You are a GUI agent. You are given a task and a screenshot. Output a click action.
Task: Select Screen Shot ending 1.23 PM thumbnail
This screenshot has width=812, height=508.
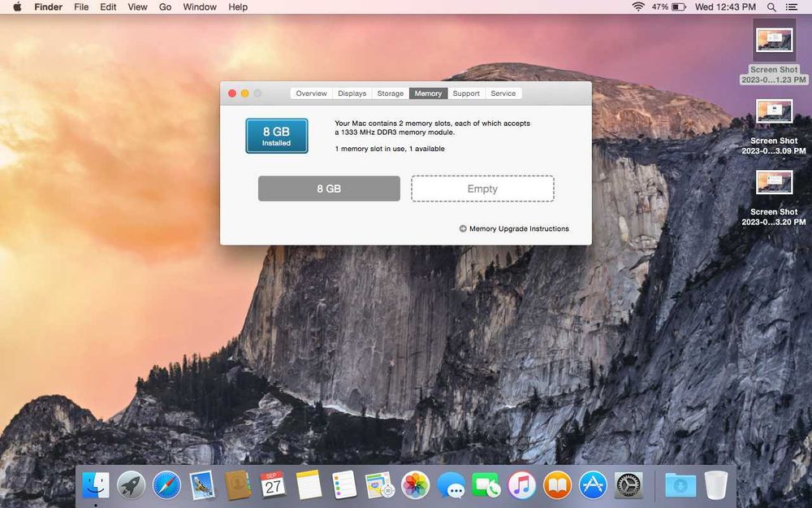(774, 41)
